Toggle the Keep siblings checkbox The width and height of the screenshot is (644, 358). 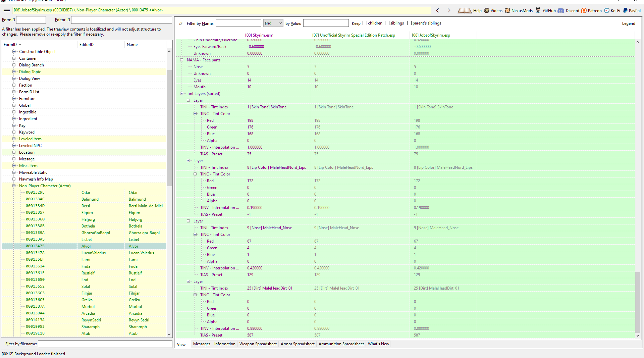click(x=387, y=23)
